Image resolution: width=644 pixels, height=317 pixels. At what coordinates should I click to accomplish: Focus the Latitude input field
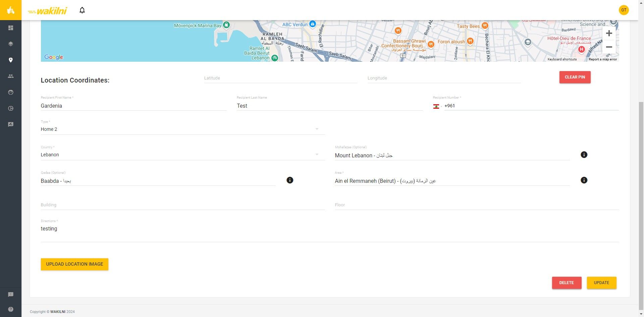(x=281, y=78)
